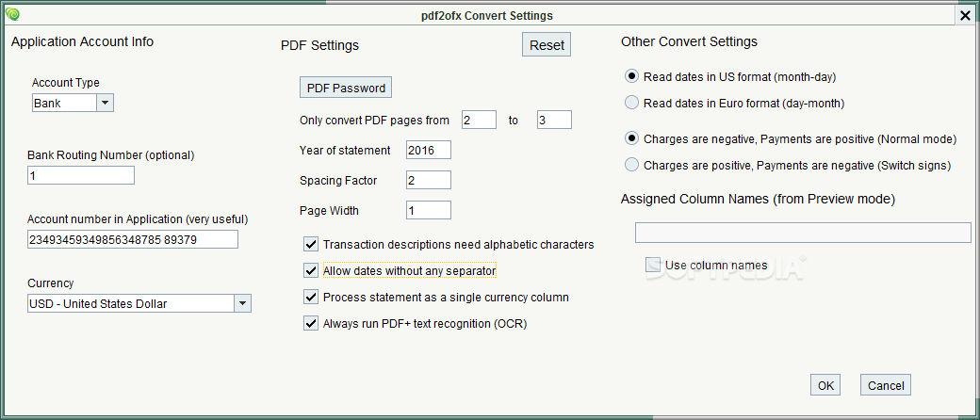This screenshot has width=980, height=420.
Task: Open the PDF Password button
Action: click(x=346, y=89)
